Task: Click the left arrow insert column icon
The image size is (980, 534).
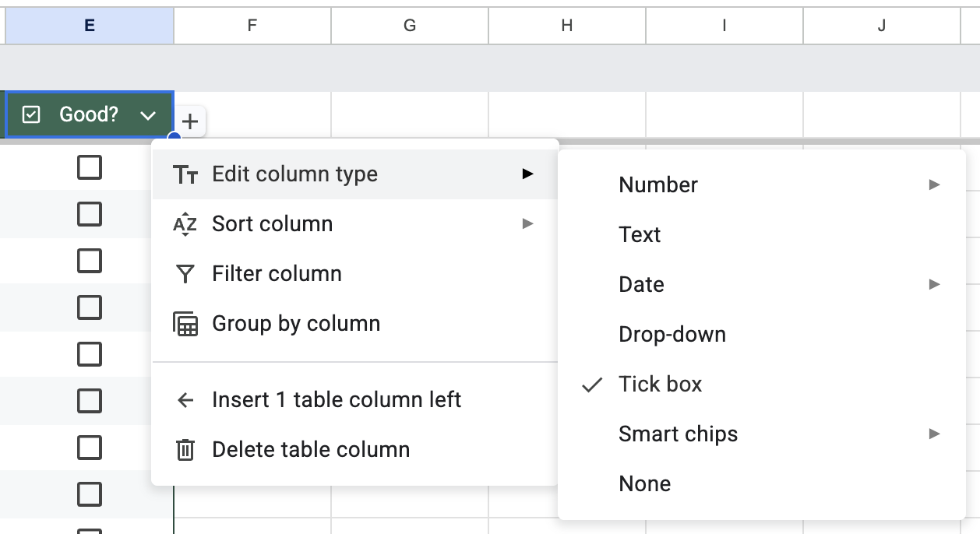Action: click(x=185, y=400)
